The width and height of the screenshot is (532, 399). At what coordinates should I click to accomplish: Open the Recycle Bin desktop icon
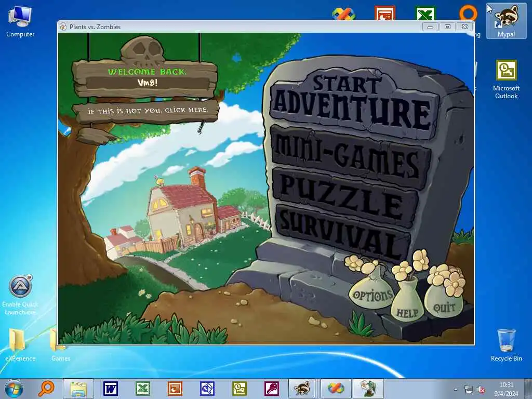pos(506,345)
